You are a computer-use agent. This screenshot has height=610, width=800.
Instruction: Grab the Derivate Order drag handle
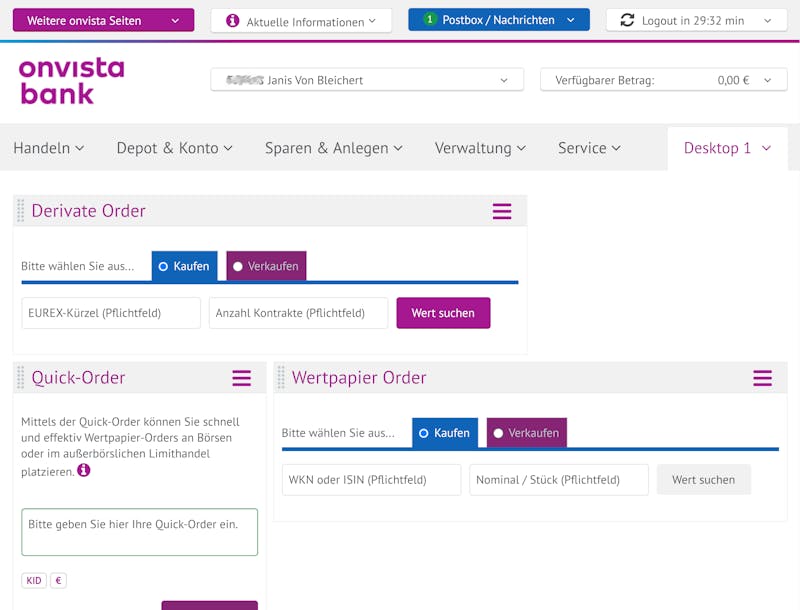pos(20,211)
